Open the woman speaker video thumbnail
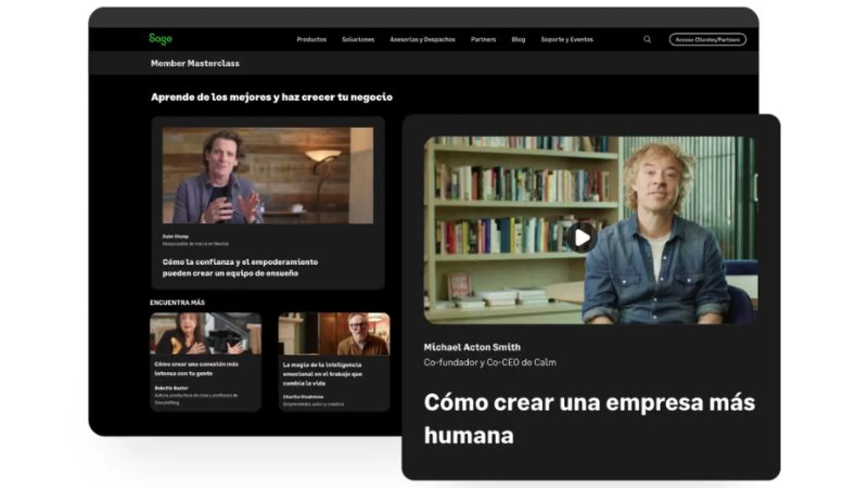868x488 pixels. 206,333
